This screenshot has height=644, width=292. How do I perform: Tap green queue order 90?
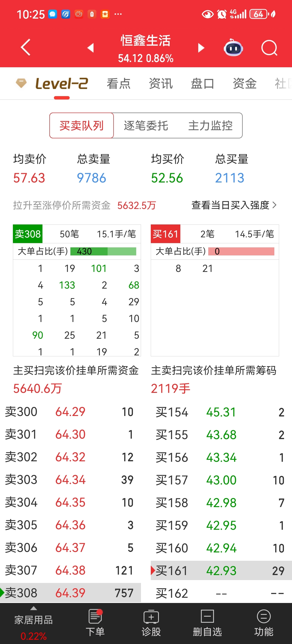[38, 335]
